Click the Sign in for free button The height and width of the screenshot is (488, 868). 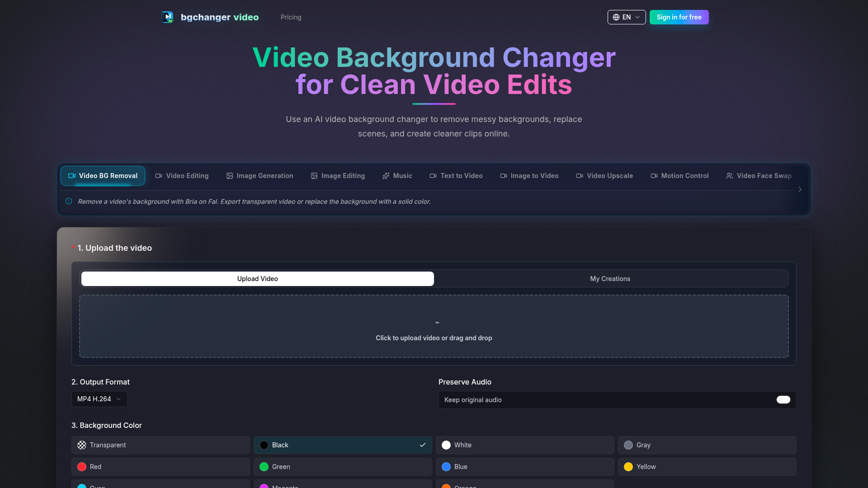[x=679, y=17]
